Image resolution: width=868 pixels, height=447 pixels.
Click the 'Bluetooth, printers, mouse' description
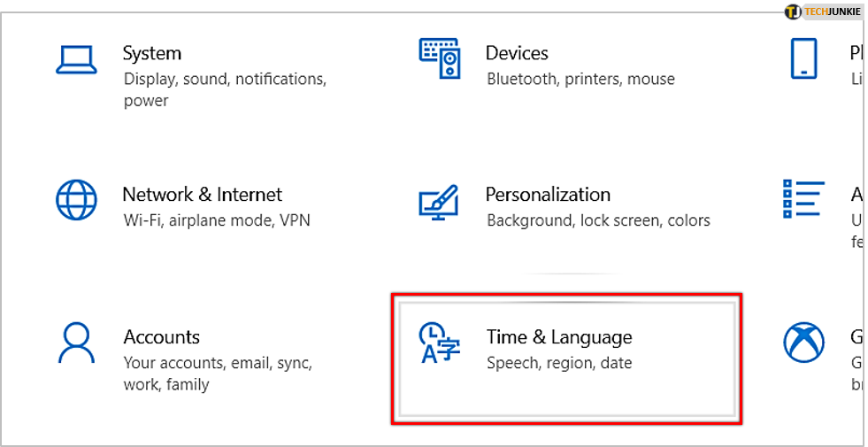tap(580, 79)
